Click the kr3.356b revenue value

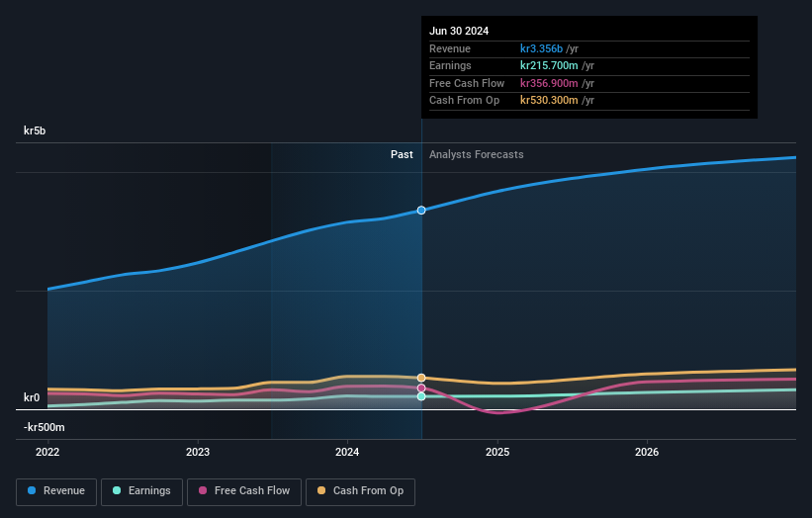[541, 48]
